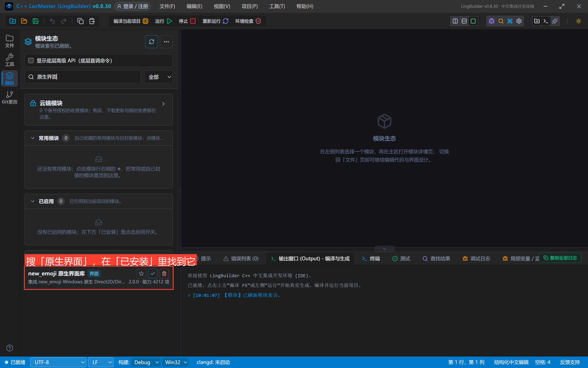588x368 pixels.
Task: Click the module search input field
Action: tap(83, 77)
